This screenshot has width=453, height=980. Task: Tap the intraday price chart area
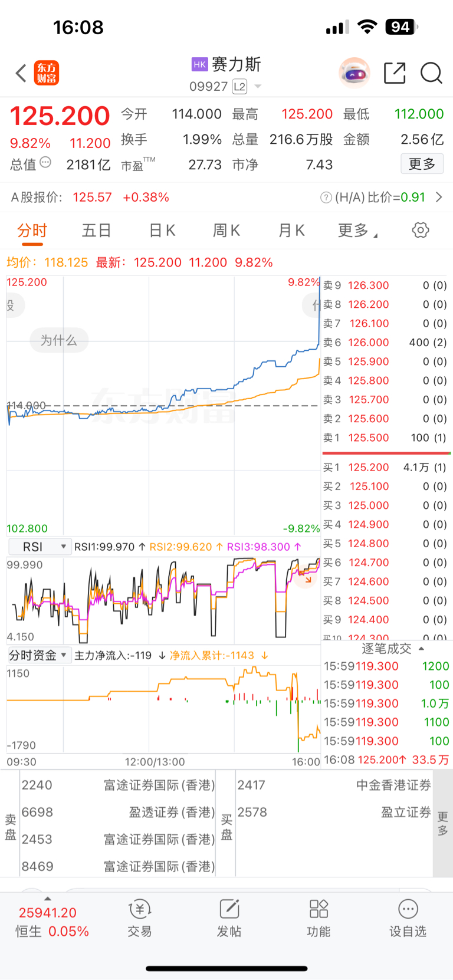[163, 406]
